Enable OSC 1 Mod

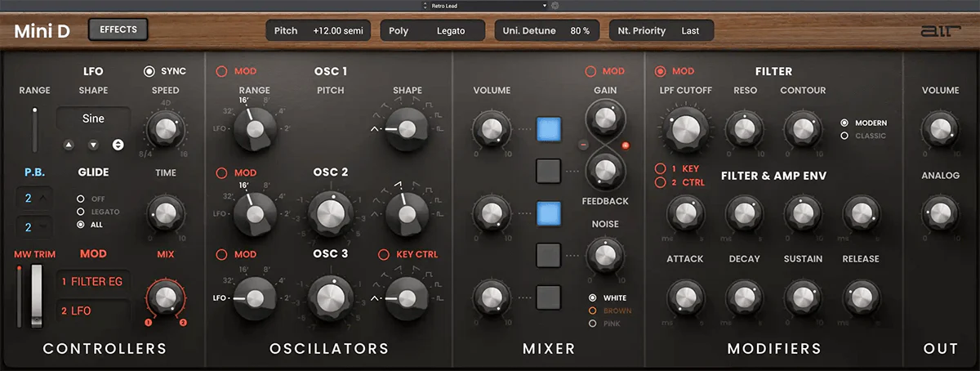[221, 71]
